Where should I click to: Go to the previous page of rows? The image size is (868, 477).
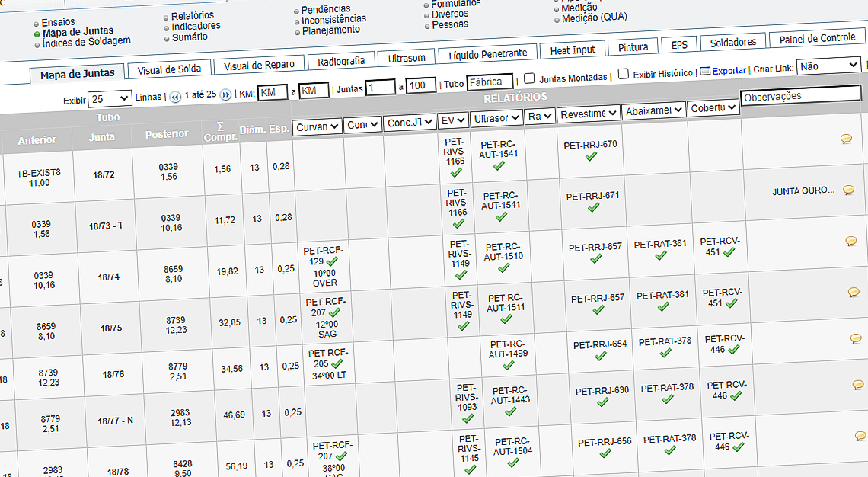point(175,96)
